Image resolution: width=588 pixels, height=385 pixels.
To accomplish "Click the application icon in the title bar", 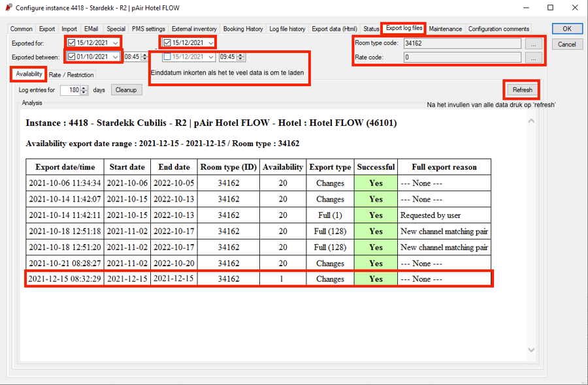I will click(x=8, y=7).
